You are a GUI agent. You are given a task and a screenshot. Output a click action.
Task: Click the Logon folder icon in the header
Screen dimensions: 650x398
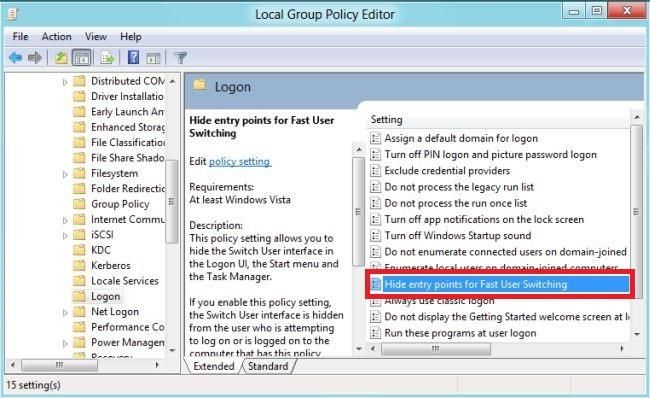point(200,85)
